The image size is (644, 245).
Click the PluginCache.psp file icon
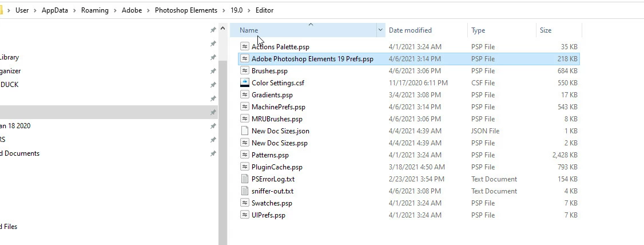pos(245,167)
